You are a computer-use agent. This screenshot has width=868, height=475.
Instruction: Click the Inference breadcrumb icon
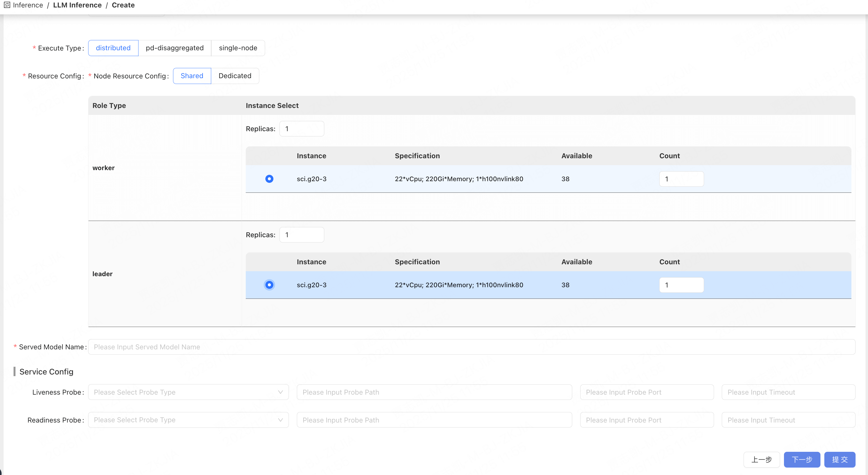pos(7,5)
